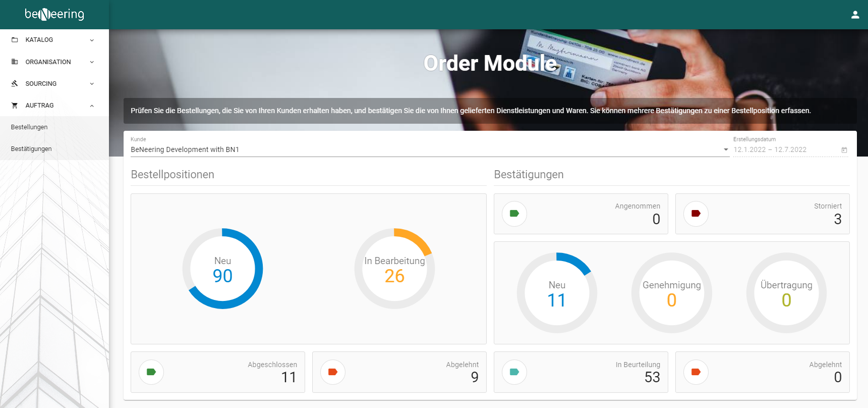
Task: Click the green Angenommen tag icon
Action: [514, 214]
